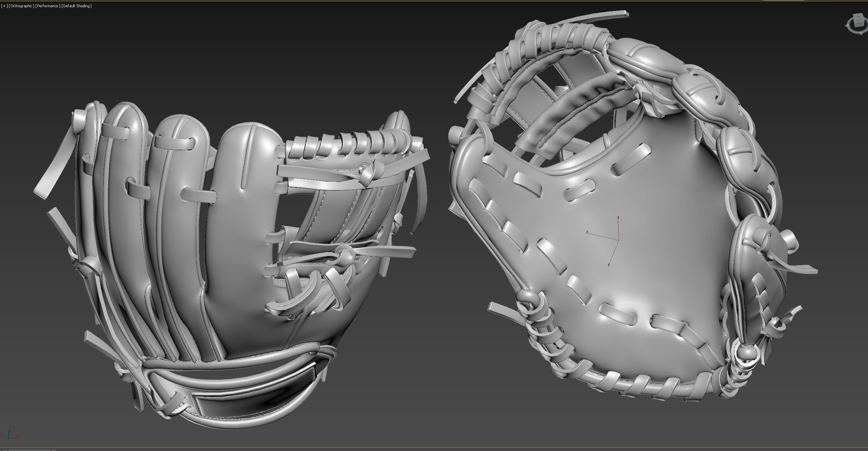The image size is (868, 451).
Task: Click the ViewCube Front face
Action: click(x=859, y=24)
